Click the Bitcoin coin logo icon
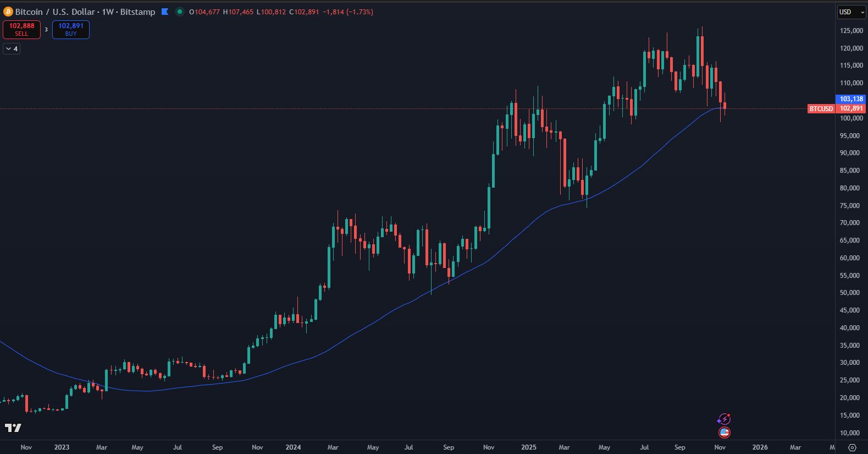The height and width of the screenshot is (454, 868). [8, 12]
